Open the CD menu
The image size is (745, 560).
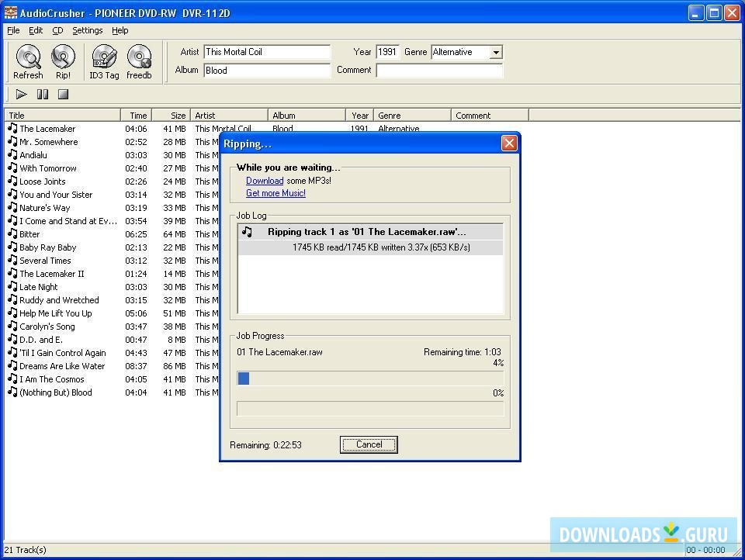(x=57, y=30)
